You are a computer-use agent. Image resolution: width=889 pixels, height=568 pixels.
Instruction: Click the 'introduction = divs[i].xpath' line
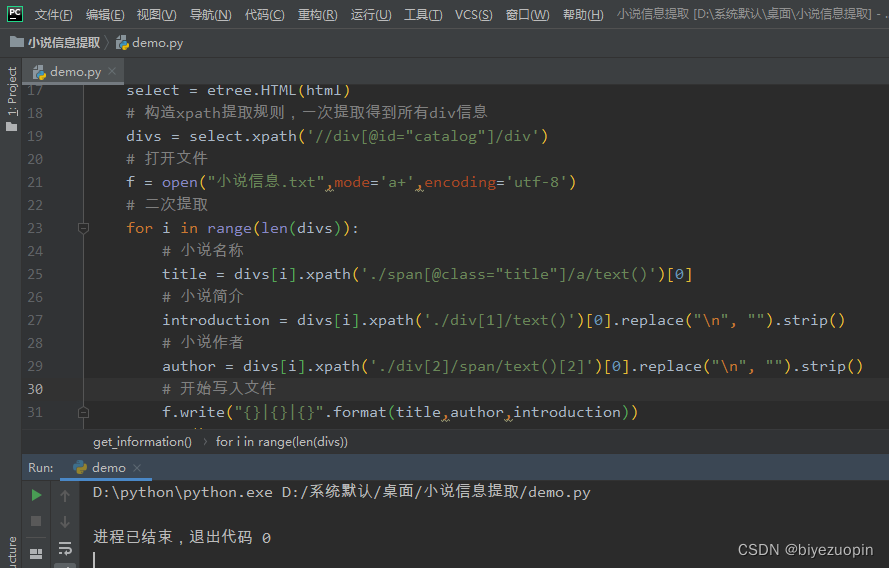(x=503, y=320)
